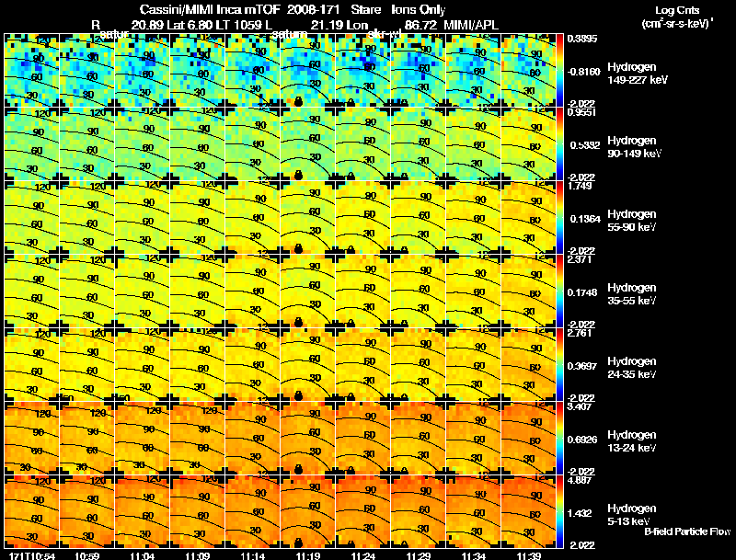Click the "11:24" time axis label

point(362,555)
